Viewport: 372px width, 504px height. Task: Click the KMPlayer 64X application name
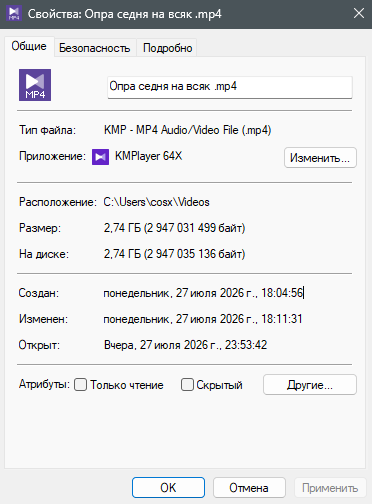149,156
